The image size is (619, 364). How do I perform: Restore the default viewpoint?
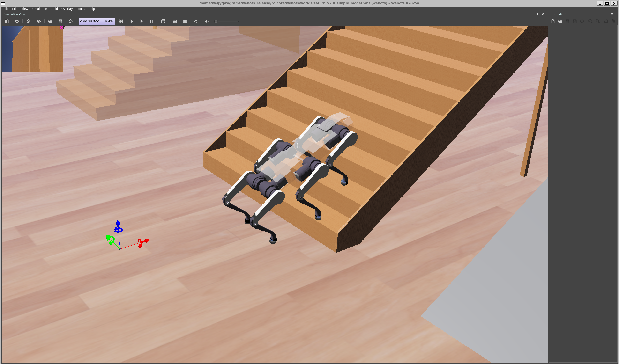(x=29, y=21)
